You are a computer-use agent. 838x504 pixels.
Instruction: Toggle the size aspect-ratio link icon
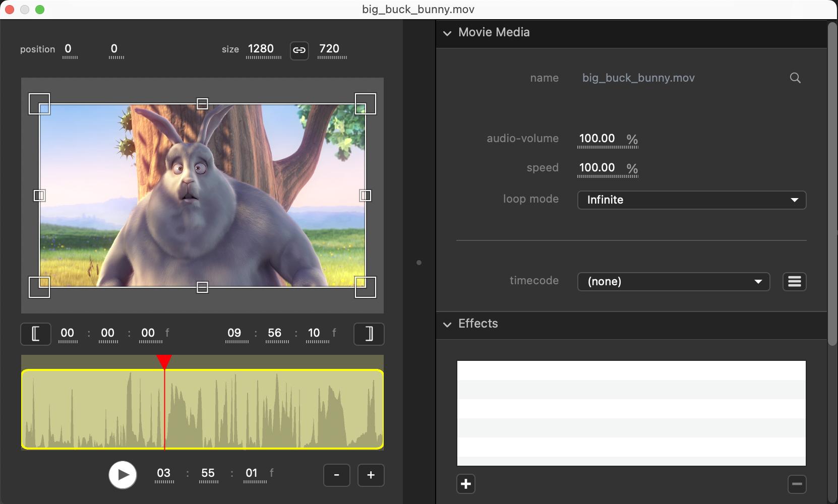299,50
